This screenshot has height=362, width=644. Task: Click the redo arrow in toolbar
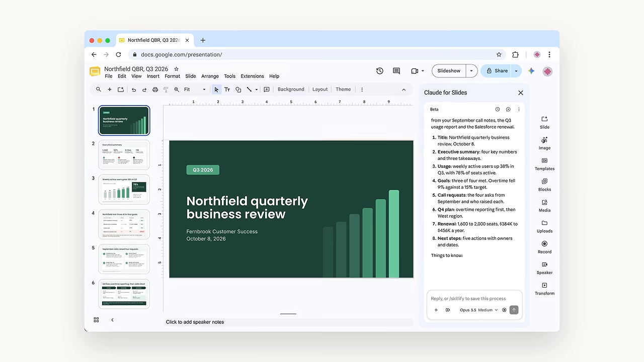click(x=144, y=89)
